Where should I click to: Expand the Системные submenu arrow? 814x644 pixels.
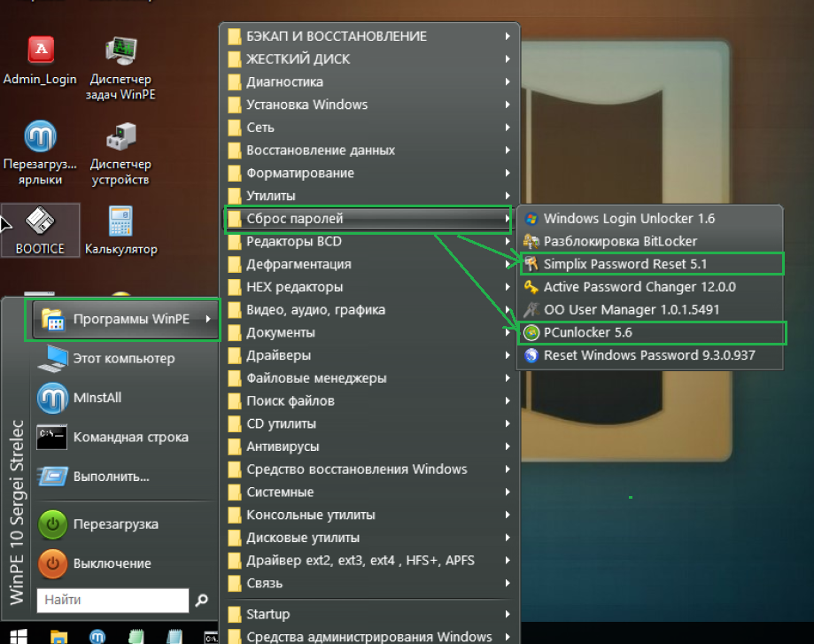508,493
